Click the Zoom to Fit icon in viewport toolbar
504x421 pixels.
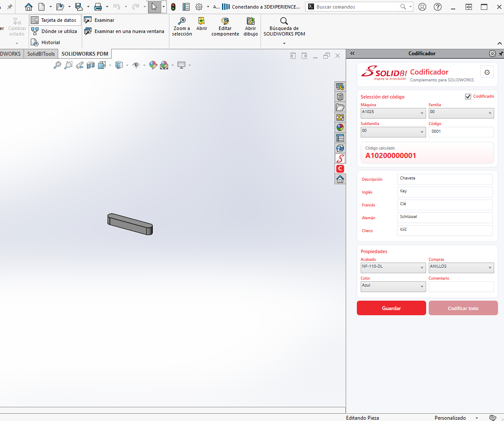click(57, 66)
